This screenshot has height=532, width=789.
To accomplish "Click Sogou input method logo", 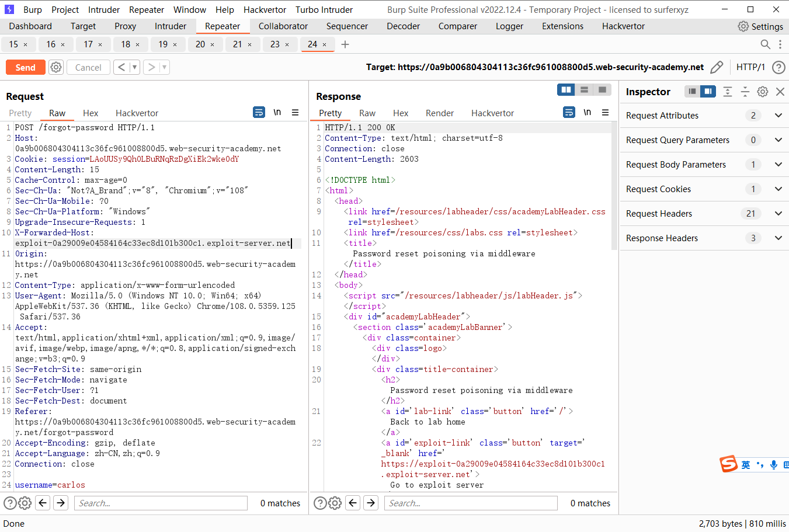I will point(729,464).
